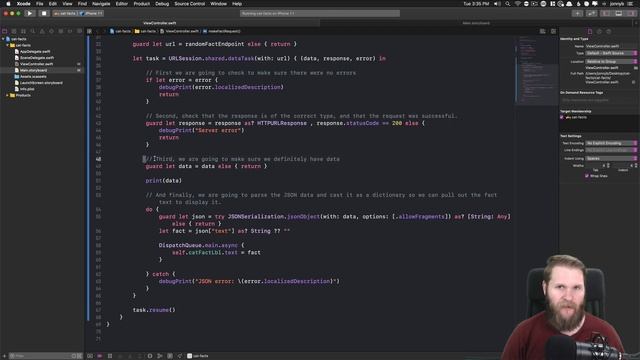Add an editor on the right

pyautogui.click(x=553, y=31)
